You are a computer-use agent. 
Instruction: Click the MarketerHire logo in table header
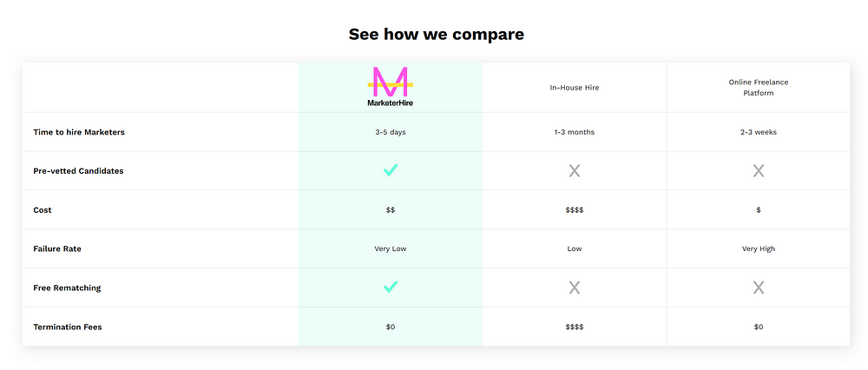coord(391,87)
